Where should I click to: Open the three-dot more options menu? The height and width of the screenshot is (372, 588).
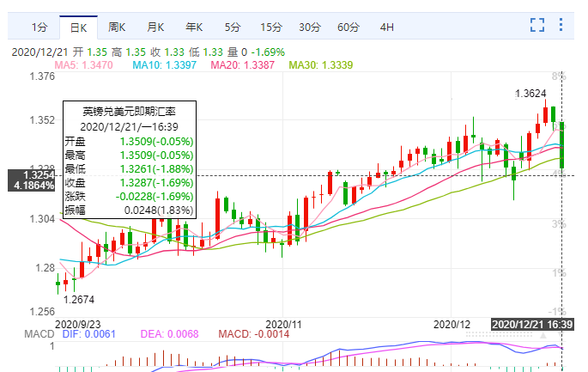(565, 26)
